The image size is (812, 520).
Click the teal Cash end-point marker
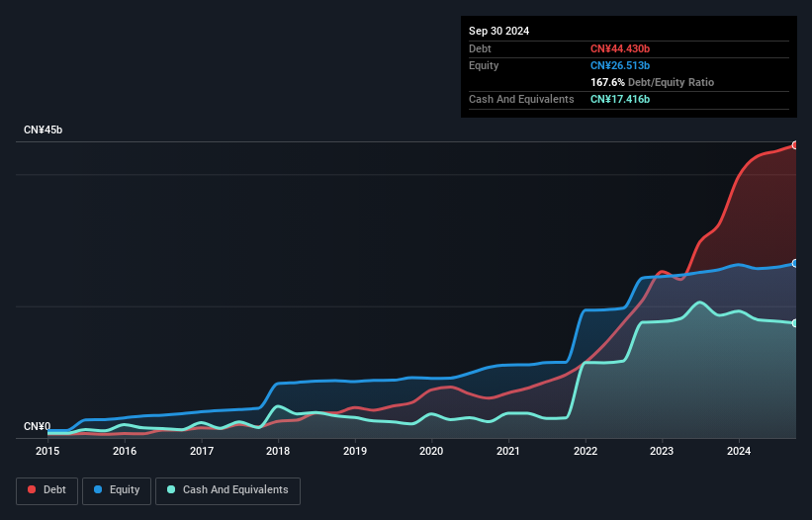pyautogui.click(x=795, y=323)
